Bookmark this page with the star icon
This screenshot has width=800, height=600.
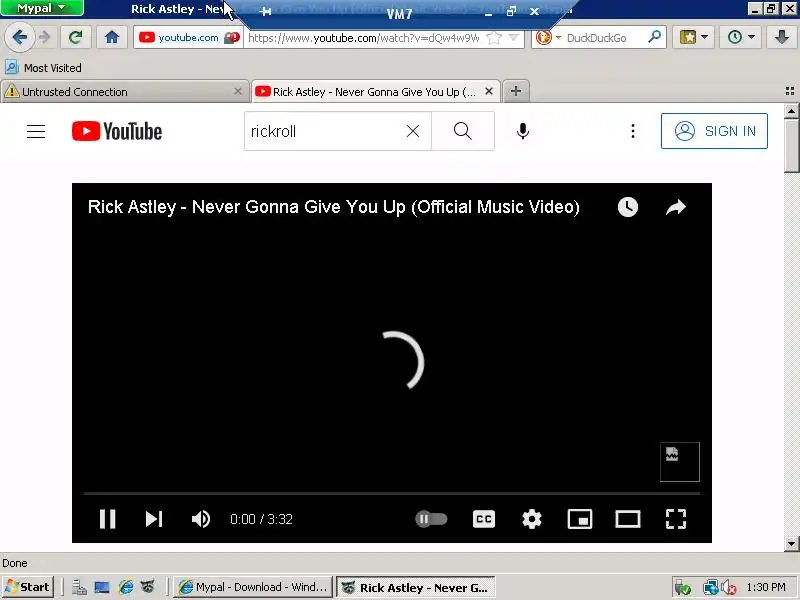click(x=494, y=38)
